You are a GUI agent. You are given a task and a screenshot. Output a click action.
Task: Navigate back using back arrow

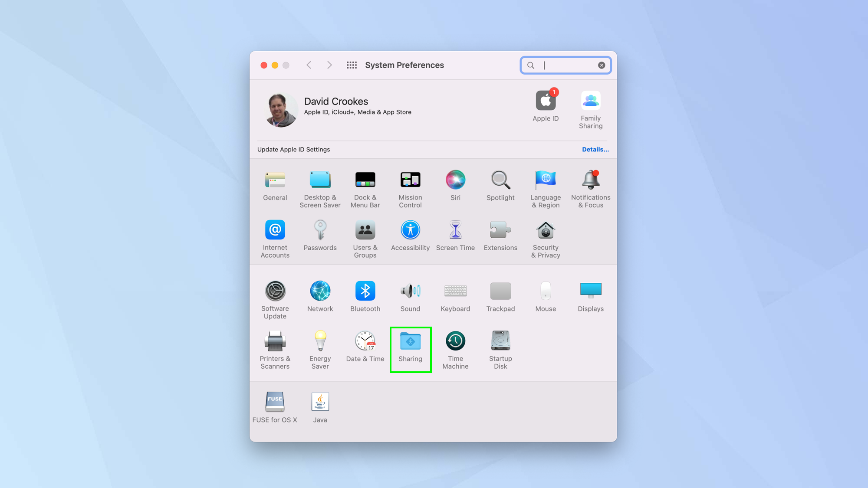[309, 65]
